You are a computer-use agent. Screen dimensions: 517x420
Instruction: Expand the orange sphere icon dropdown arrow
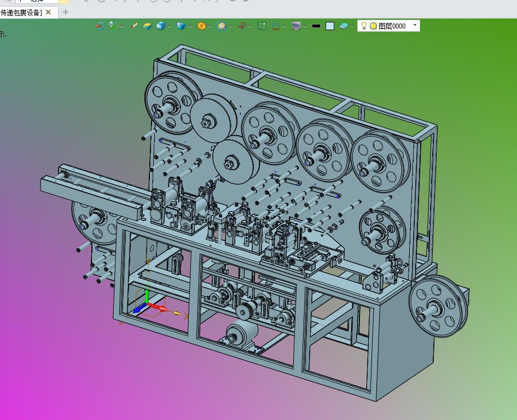(210, 26)
